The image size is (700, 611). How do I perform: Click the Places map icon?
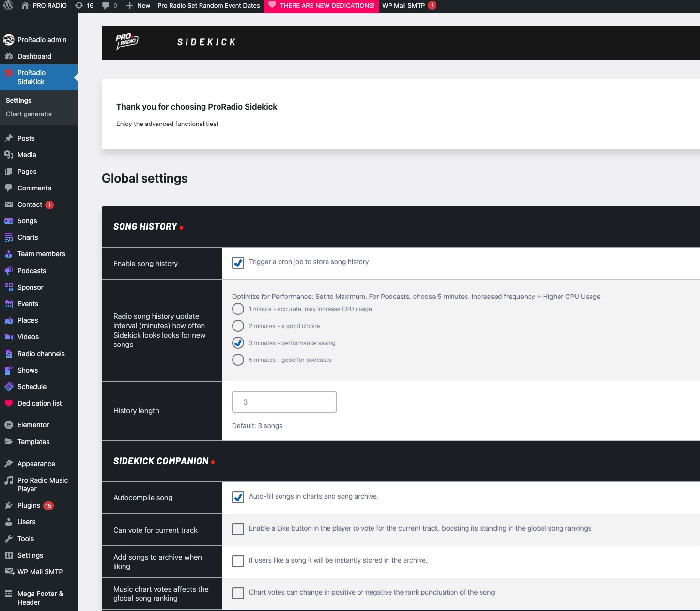coord(9,320)
